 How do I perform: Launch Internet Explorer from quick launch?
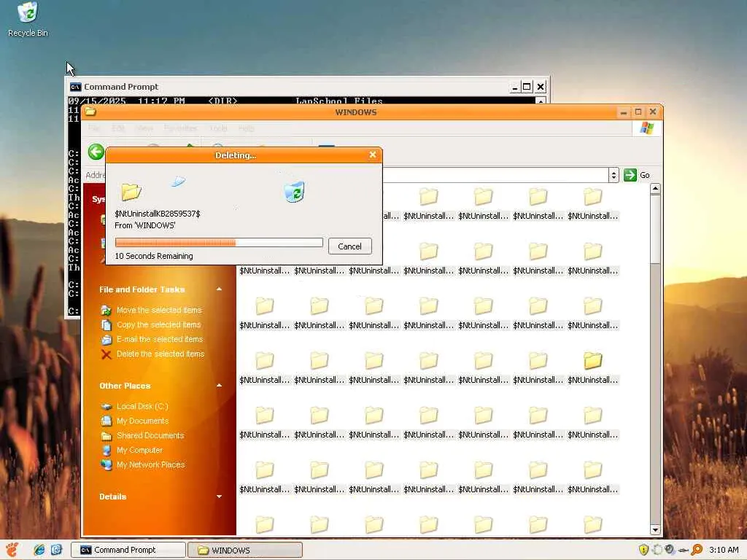39,550
